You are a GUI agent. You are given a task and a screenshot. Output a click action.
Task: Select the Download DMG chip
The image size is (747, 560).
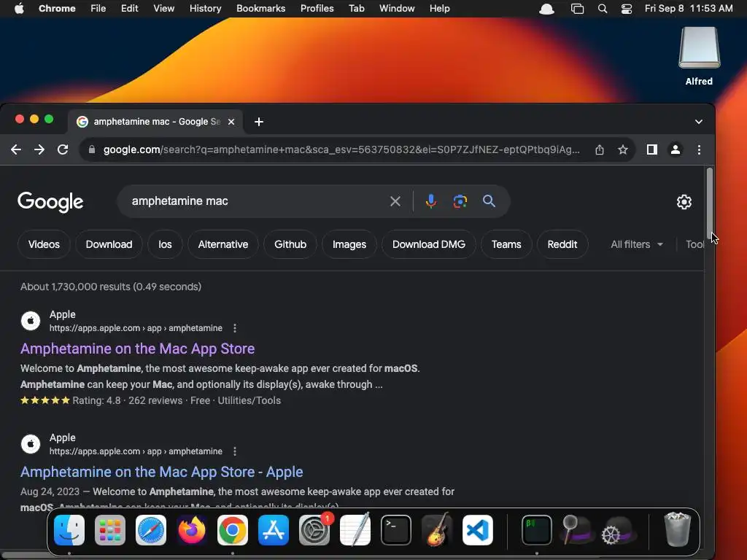[429, 244]
